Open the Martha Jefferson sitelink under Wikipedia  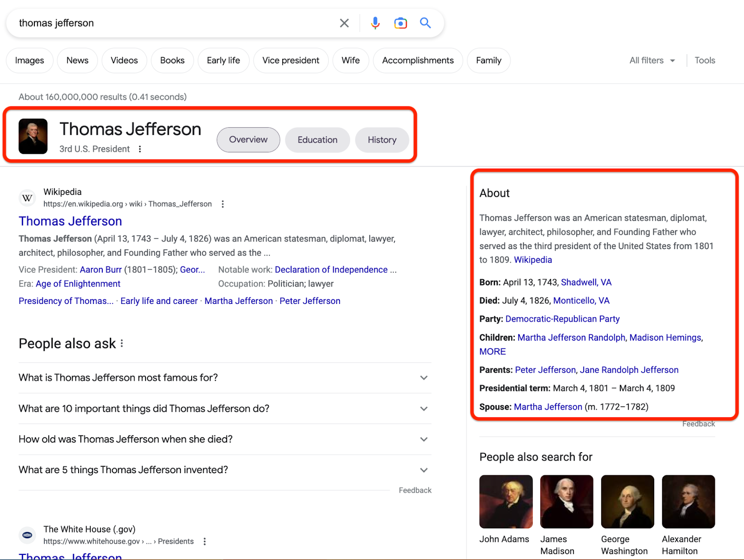(x=239, y=301)
